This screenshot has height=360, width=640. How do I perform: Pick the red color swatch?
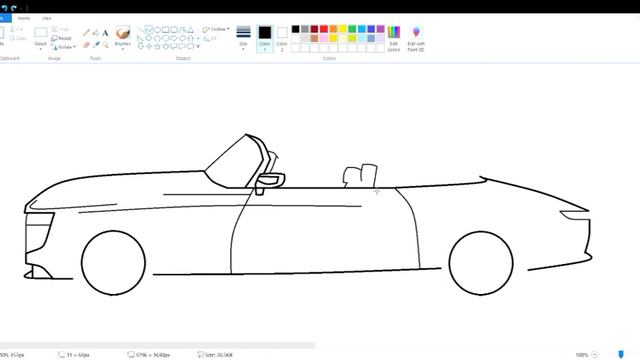324,29
